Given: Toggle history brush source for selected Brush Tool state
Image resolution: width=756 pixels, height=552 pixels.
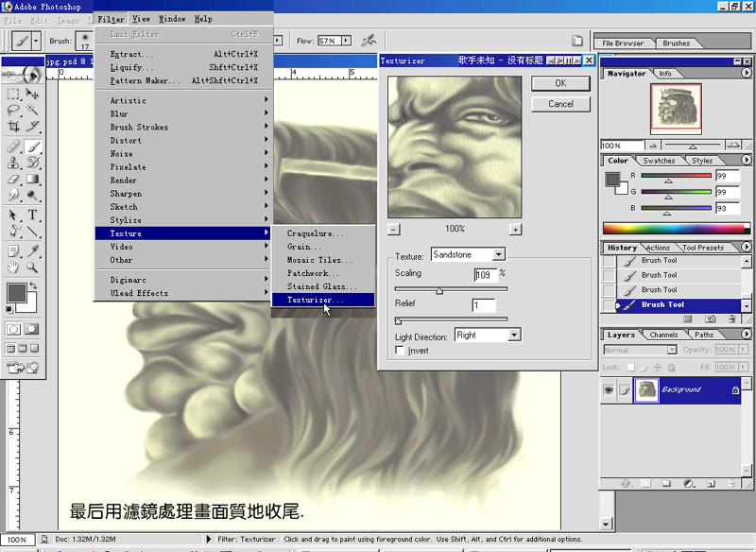Looking at the screenshot, I should pos(609,305).
